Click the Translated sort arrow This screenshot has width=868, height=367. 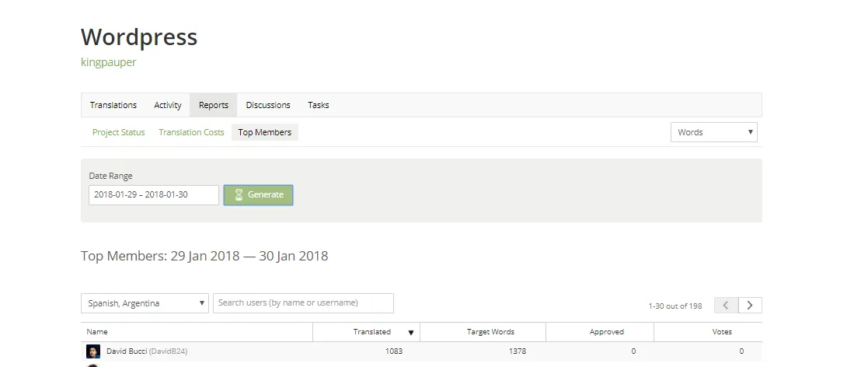[x=411, y=333]
